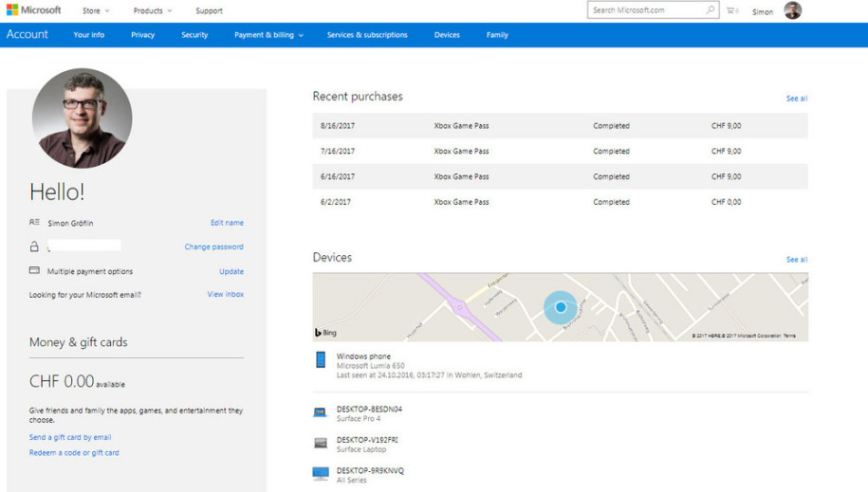Open the Devices tab
Screen dimensions: 868x492
(x=447, y=35)
